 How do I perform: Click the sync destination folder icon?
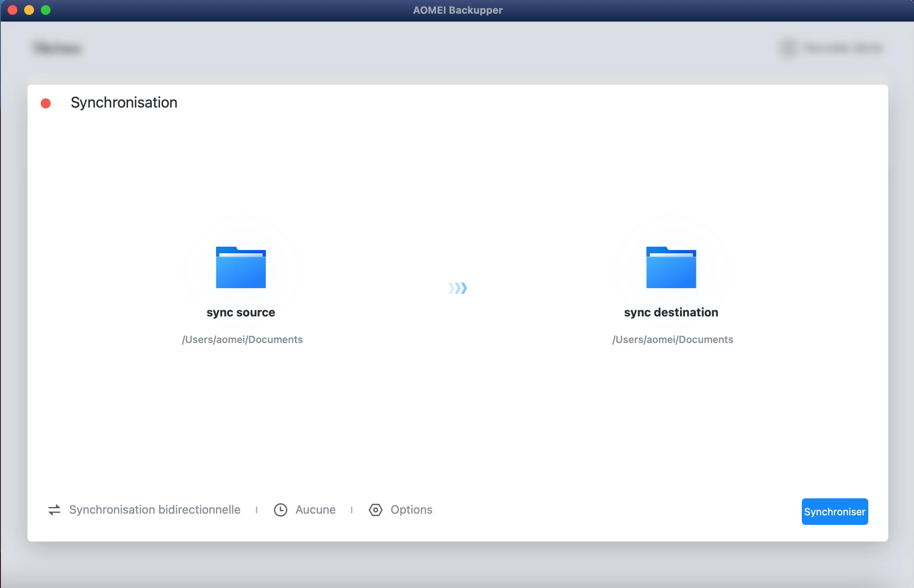click(x=671, y=268)
